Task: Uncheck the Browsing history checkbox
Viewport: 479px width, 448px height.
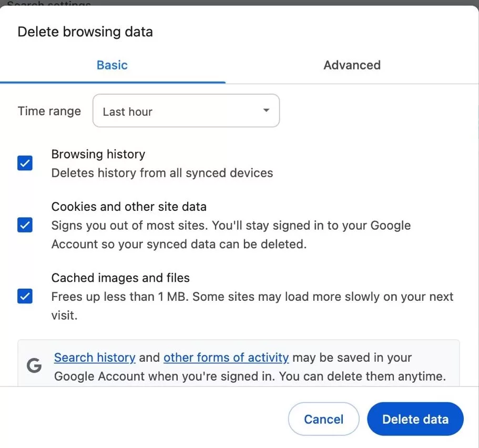Action: pos(25,163)
